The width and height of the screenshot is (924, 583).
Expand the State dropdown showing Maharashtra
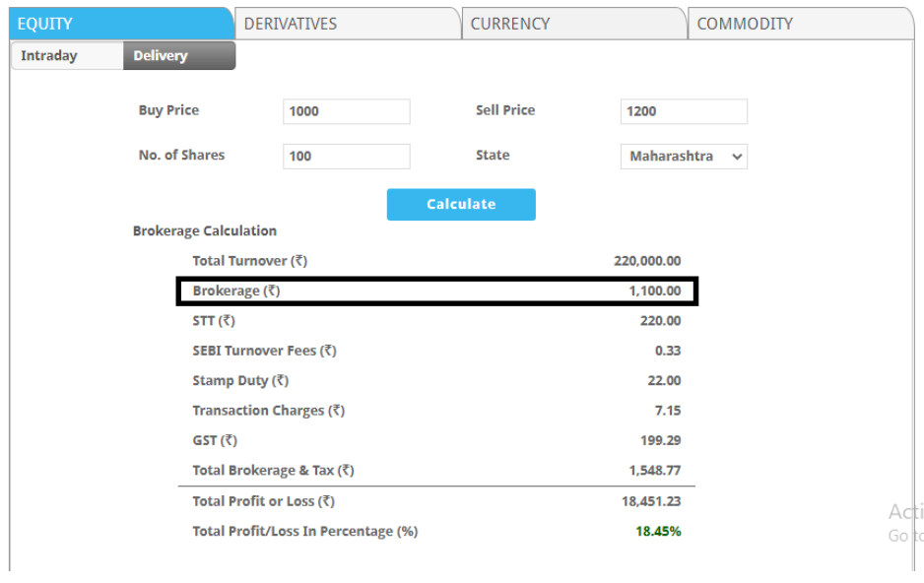pyautogui.click(x=684, y=156)
